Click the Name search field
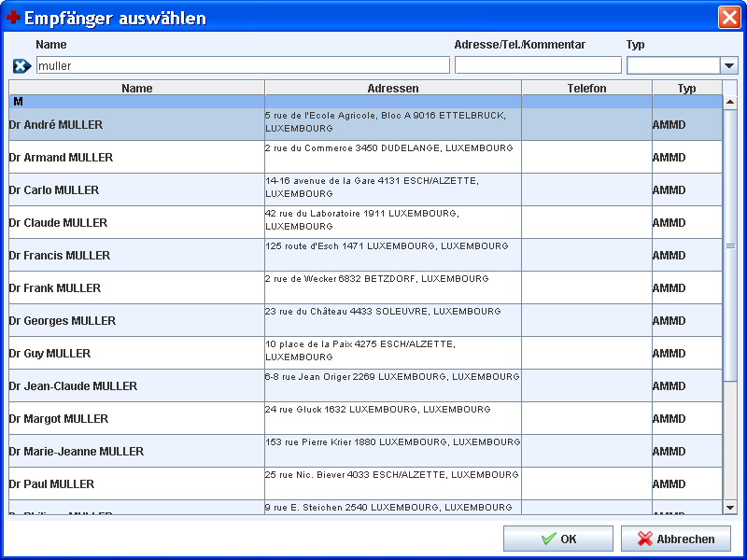This screenshot has height=560, width=747. click(242, 65)
